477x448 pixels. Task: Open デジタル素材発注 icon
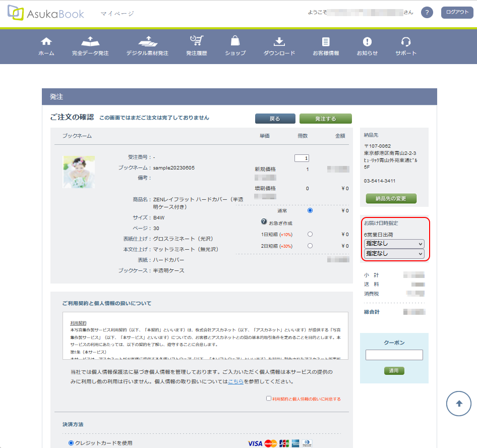(x=147, y=42)
